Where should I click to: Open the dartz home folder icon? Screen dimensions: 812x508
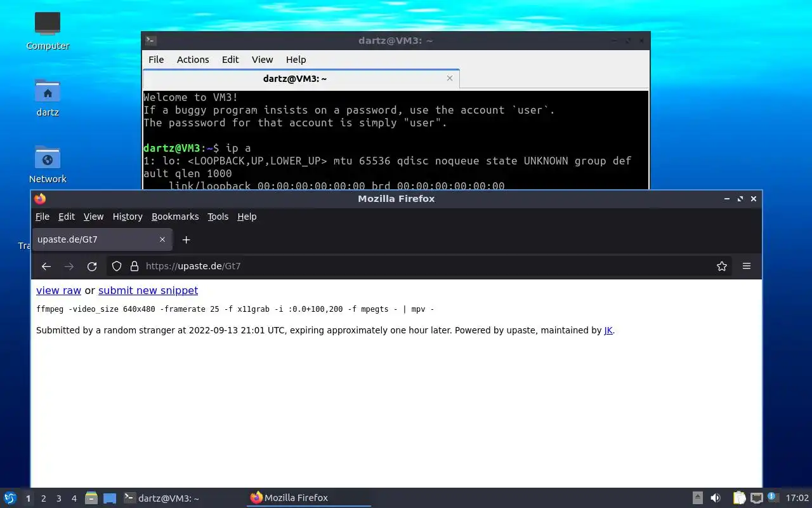[x=48, y=97]
